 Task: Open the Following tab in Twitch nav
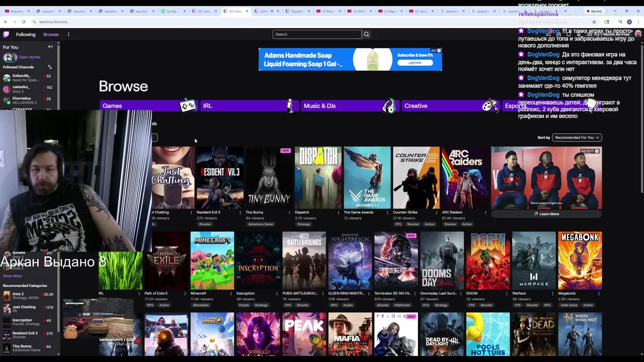click(26, 34)
